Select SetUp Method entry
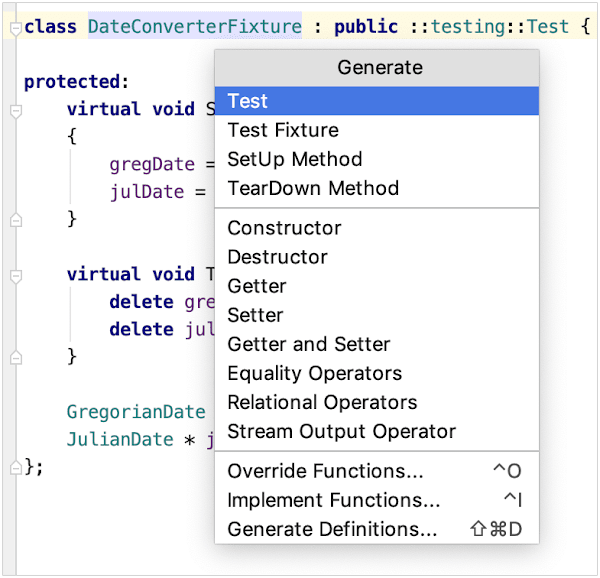Image resolution: width=600 pixels, height=578 pixels. pyautogui.click(x=377, y=159)
